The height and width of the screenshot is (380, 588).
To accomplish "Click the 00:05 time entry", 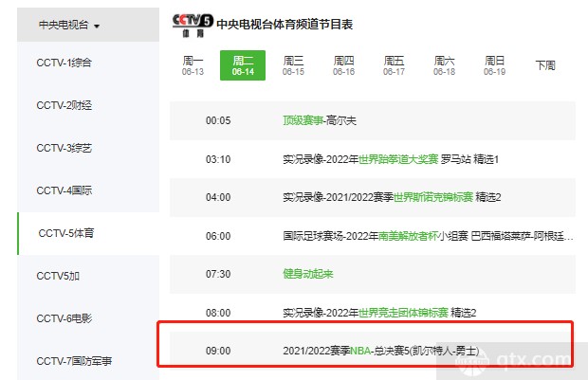I will click(x=218, y=120).
